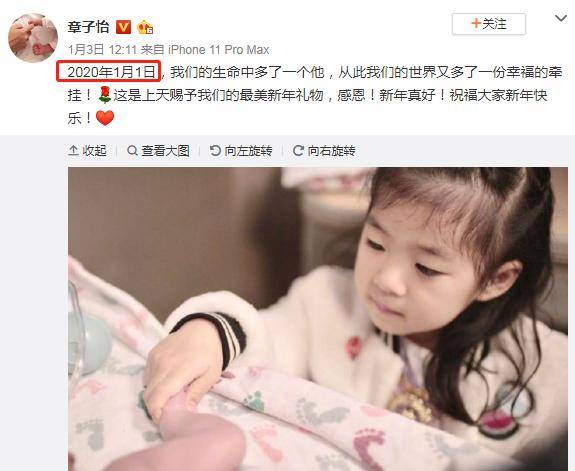Click the gold crown membership badge
This screenshot has height=471, width=575.
click(144, 28)
